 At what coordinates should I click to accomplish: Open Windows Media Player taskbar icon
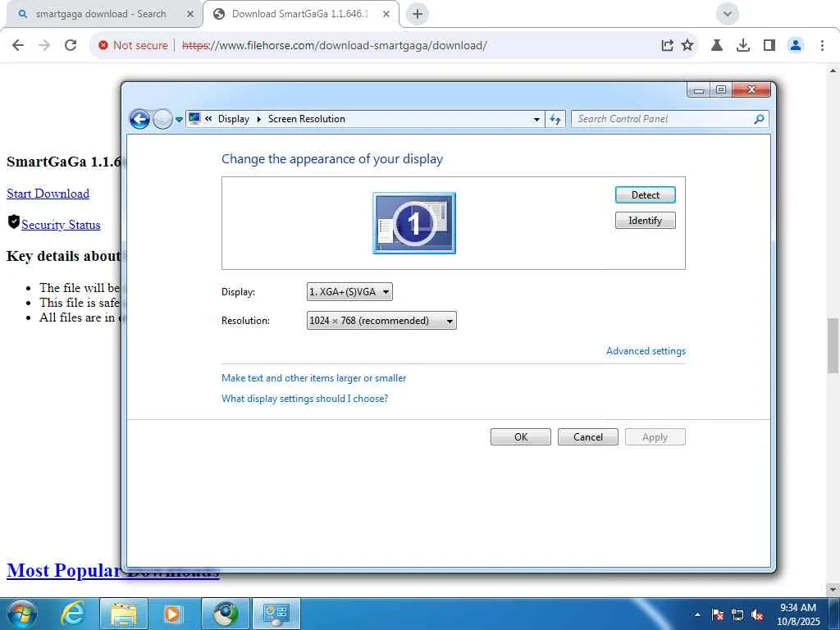coord(172,614)
